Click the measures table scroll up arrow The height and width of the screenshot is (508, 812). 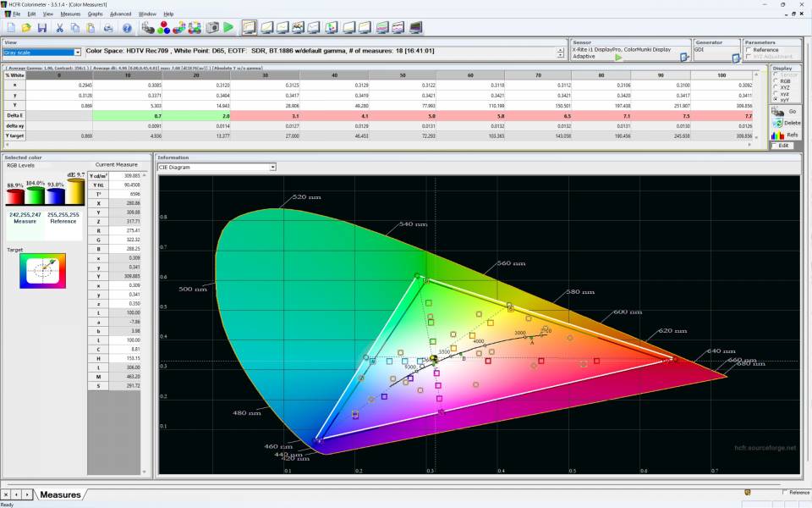pos(756,75)
